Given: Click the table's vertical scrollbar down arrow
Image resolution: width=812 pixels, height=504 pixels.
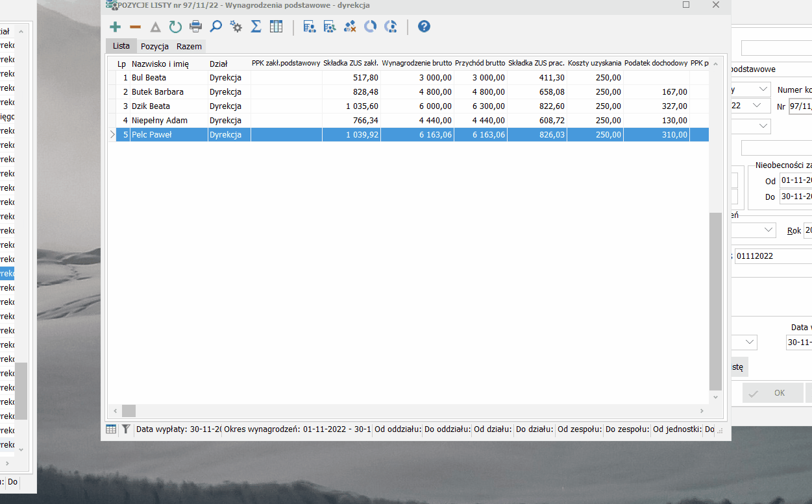Looking at the screenshot, I should coord(715,397).
